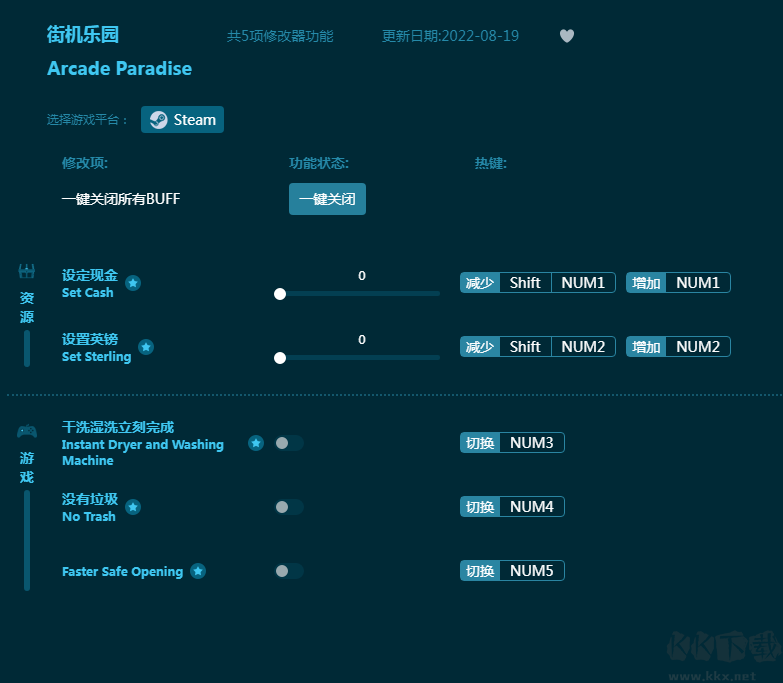This screenshot has width=783, height=683.
Task: Click 减少 hotkey label for Set Cash
Action: point(480,283)
